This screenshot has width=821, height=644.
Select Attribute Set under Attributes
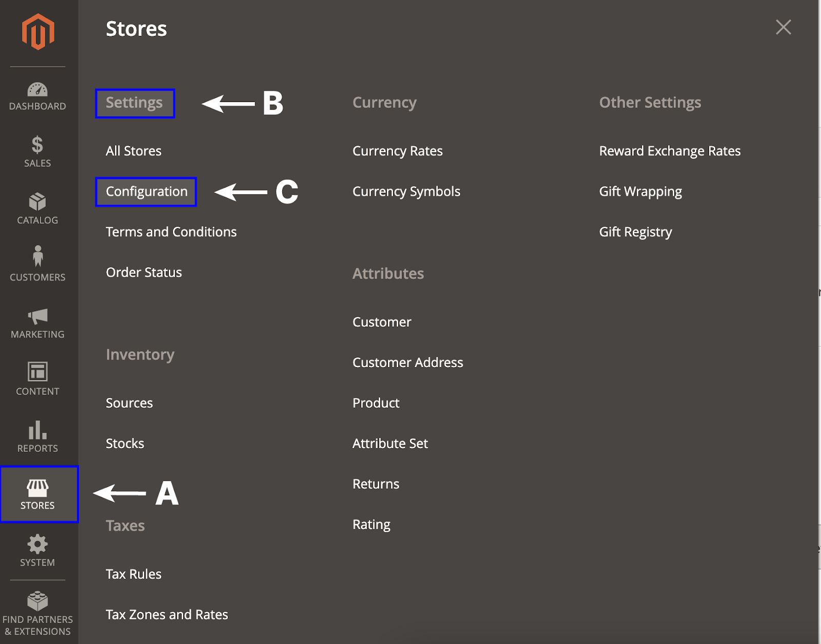[x=390, y=444]
